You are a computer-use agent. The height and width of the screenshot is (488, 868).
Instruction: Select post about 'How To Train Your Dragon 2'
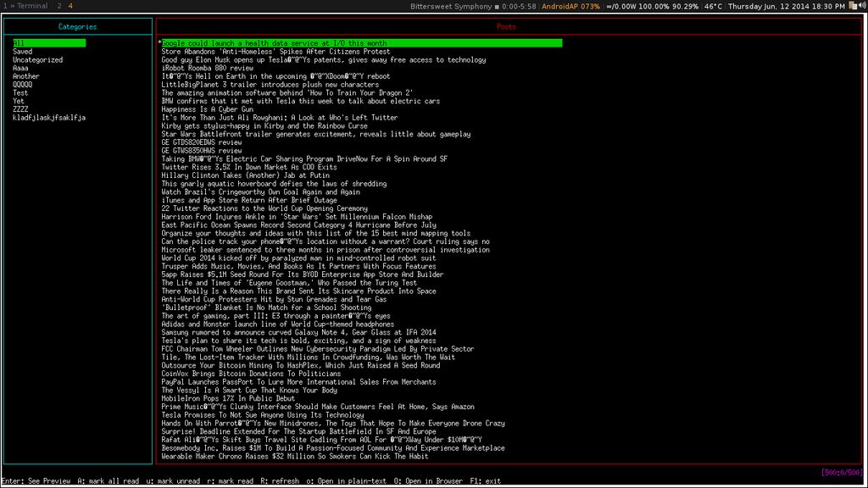(x=287, y=93)
